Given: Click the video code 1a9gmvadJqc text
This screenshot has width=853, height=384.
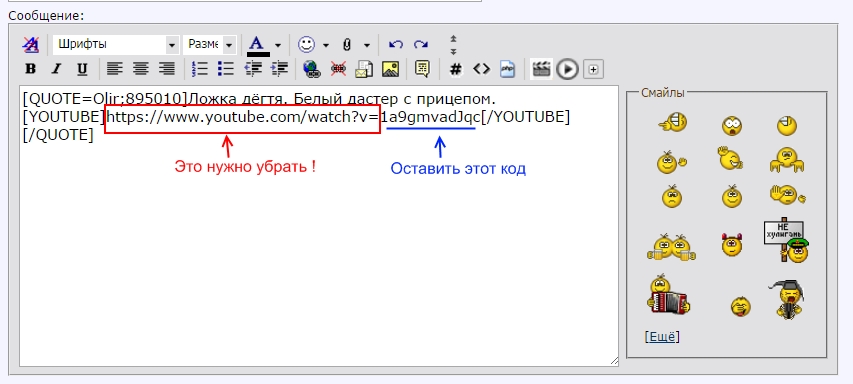Looking at the screenshot, I should coord(430,117).
